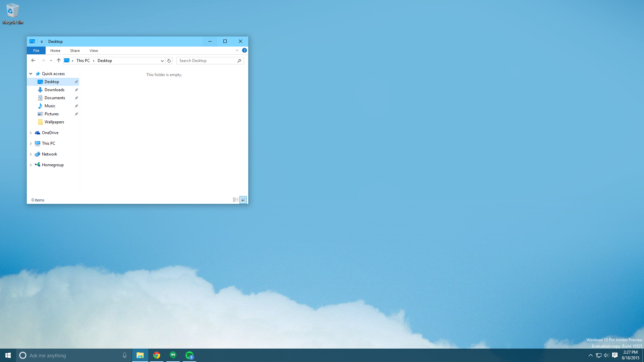Click the pin icon beside Pictures
This screenshot has height=362, width=644.
(x=76, y=114)
